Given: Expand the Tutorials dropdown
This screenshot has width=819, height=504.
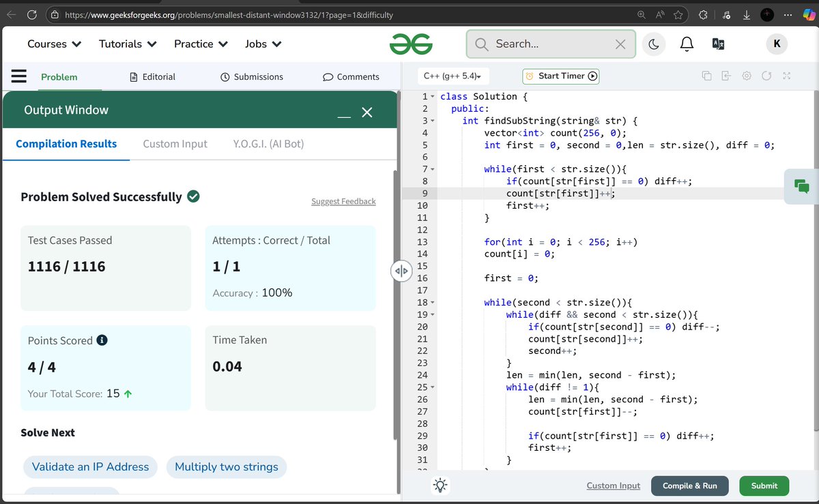Looking at the screenshot, I should 128,44.
